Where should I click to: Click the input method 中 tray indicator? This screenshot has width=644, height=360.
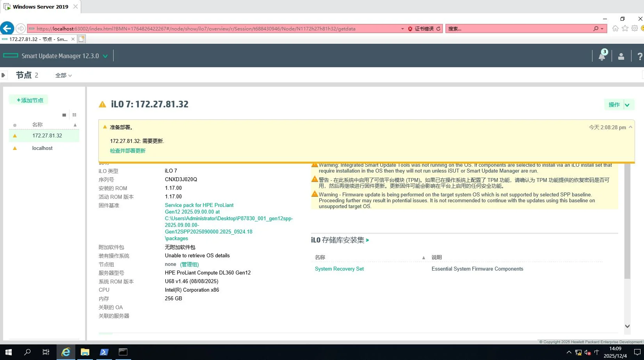pos(596,352)
